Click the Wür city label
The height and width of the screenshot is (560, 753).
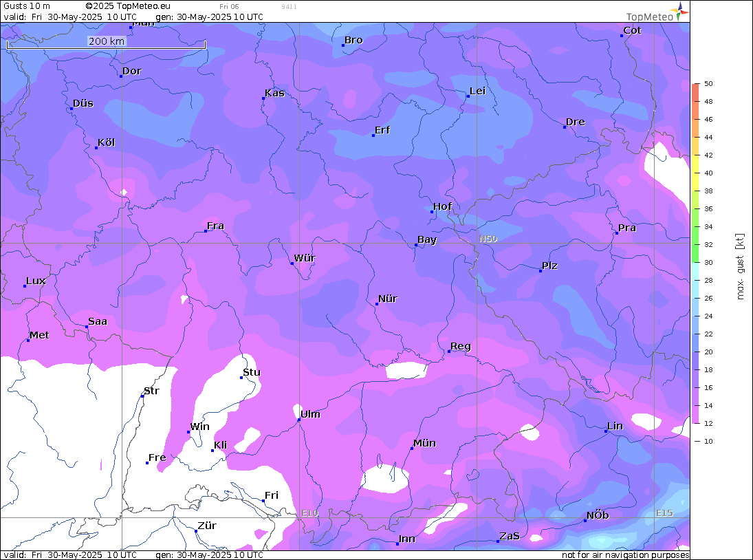[x=305, y=258]
